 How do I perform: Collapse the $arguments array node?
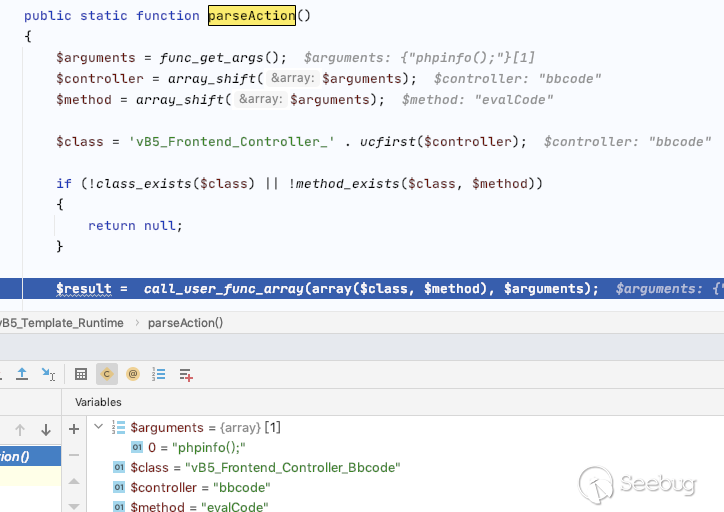(x=98, y=427)
